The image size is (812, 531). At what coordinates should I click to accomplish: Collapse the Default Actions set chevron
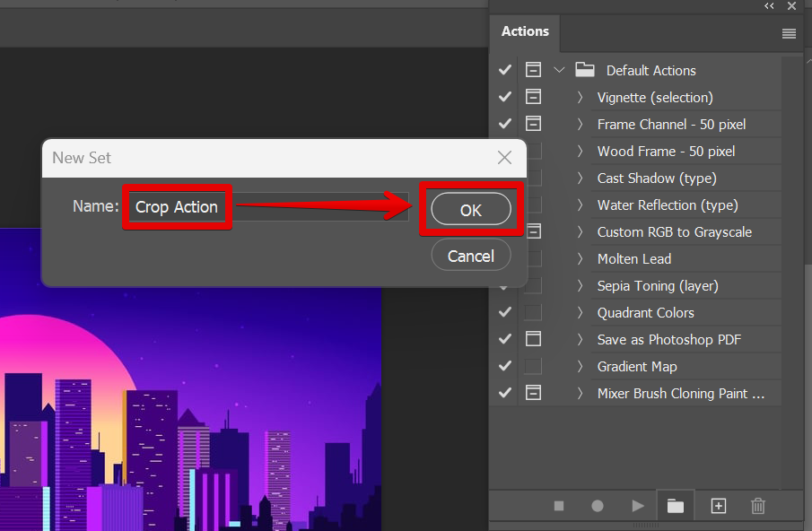pyautogui.click(x=559, y=70)
